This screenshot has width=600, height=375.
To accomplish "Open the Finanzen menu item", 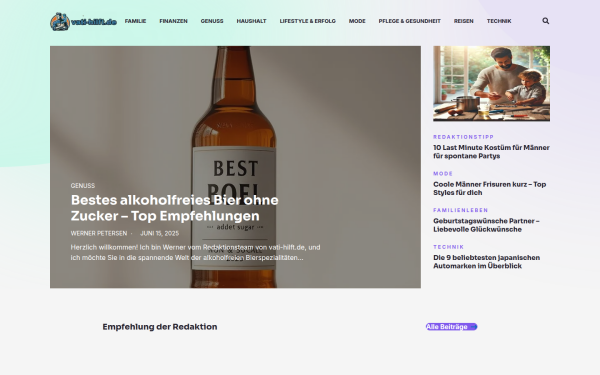I will (173, 21).
